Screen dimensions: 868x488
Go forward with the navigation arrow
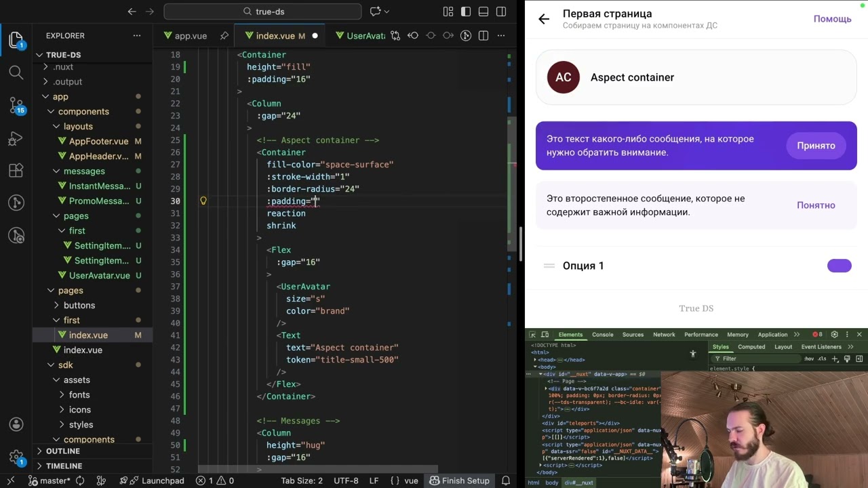pyautogui.click(x=150, y=12)
